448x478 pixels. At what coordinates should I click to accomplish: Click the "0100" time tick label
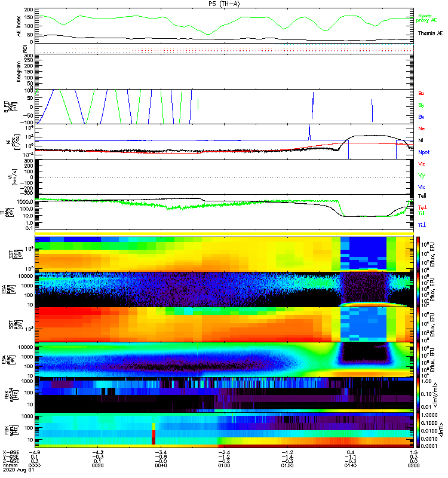click(x=224, y=465)
